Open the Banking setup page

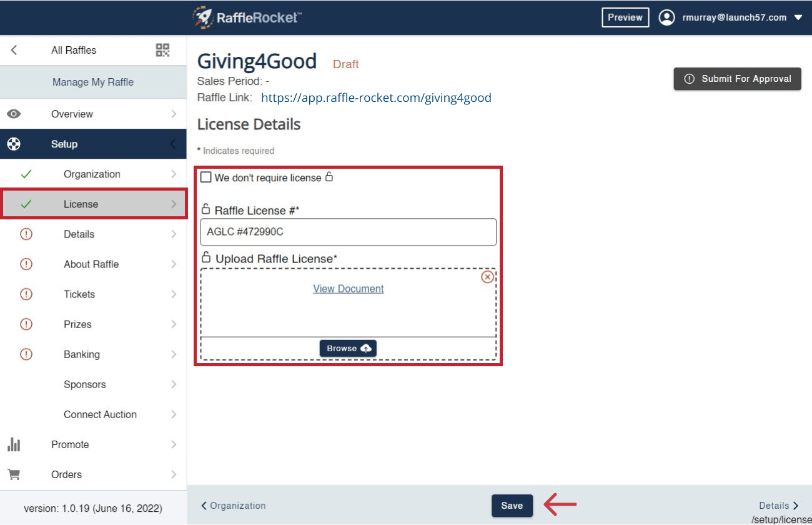point(93,354)
